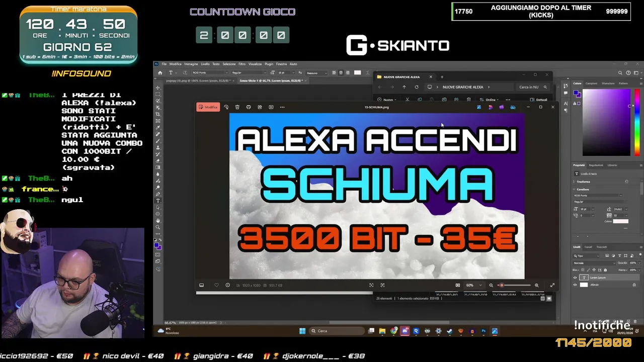Viewport: 644px width, 362px height.
Task: Select the Clone Stamp tool
Action: (158, 147)
